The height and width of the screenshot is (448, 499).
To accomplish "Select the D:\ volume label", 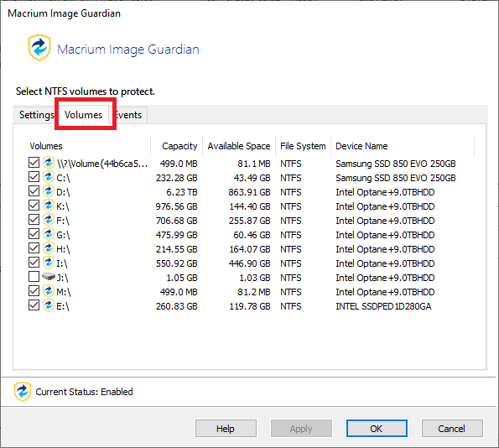I will point(63,192).
